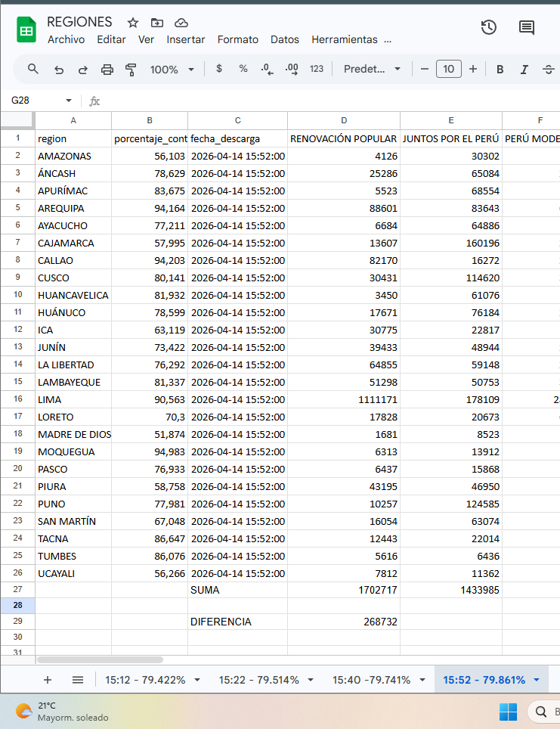Select DIFERENCIA value 268732
The width and height of the screenshot is (560, 729).
tap(344, 622)
